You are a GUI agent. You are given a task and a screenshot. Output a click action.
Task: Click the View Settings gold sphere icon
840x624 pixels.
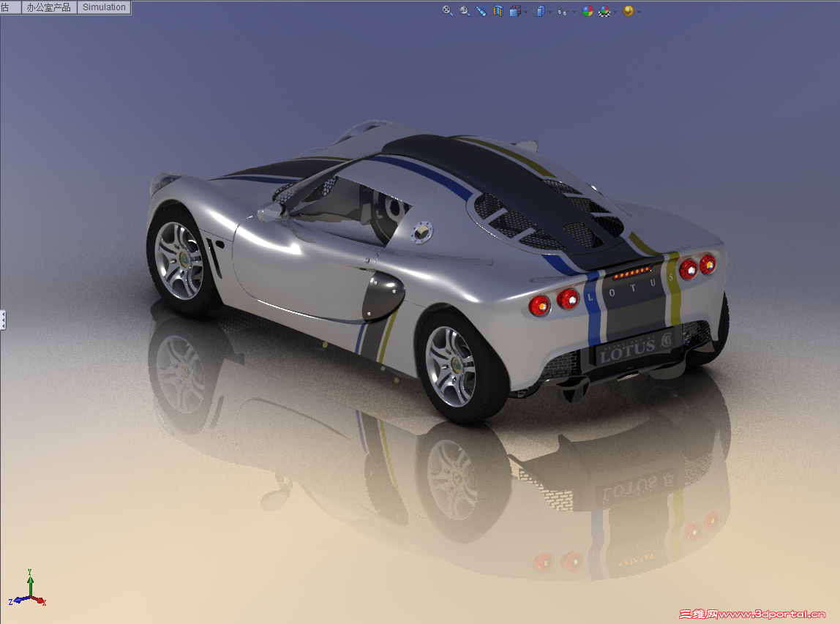(x=629, y=11)
